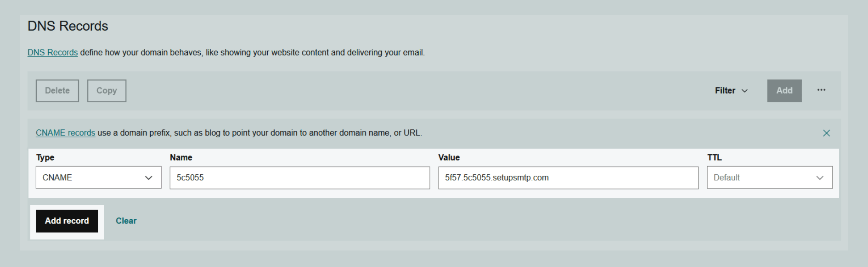868x267 pixels.
Task: Click the Name field label
Action: tap(181, 157)
